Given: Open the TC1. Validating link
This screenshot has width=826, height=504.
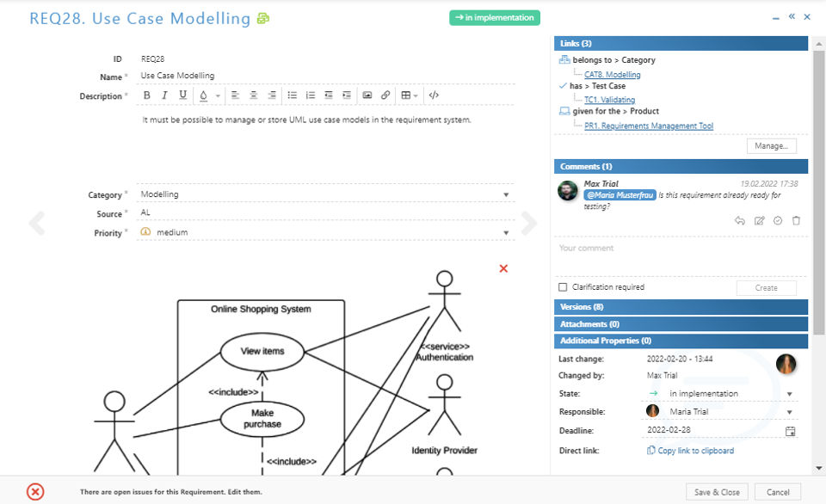Looking at the screenshot, I should [609, 100].
